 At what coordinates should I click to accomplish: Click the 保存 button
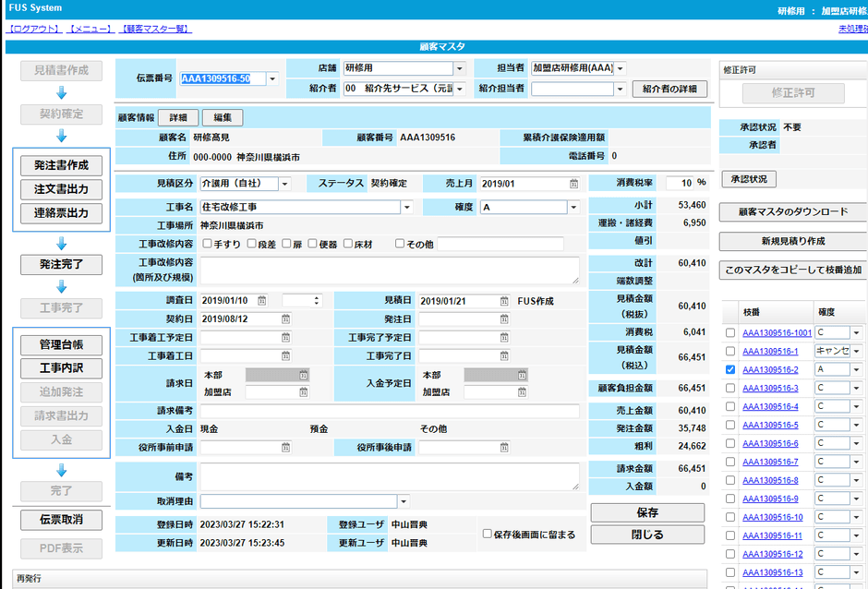coord(647,512)
